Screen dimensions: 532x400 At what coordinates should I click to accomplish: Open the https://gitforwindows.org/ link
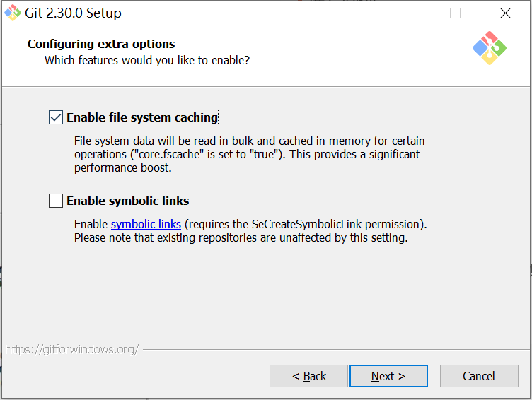71,349
